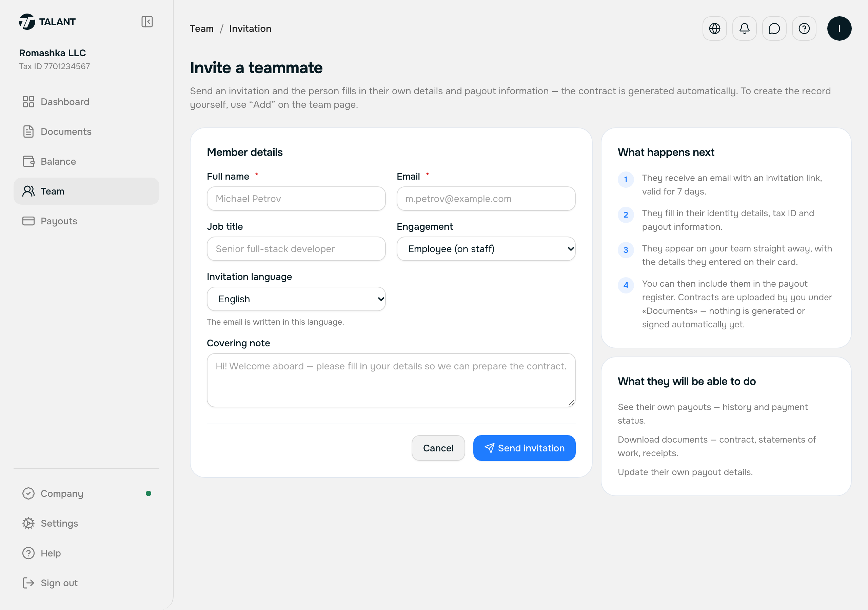Click the Payouts card icon
Image resolution: width=868 pixels, height=610 pixels.
28,221
